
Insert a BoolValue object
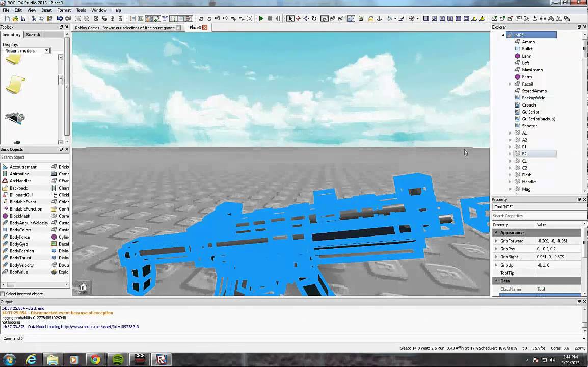tap(19, 272)
